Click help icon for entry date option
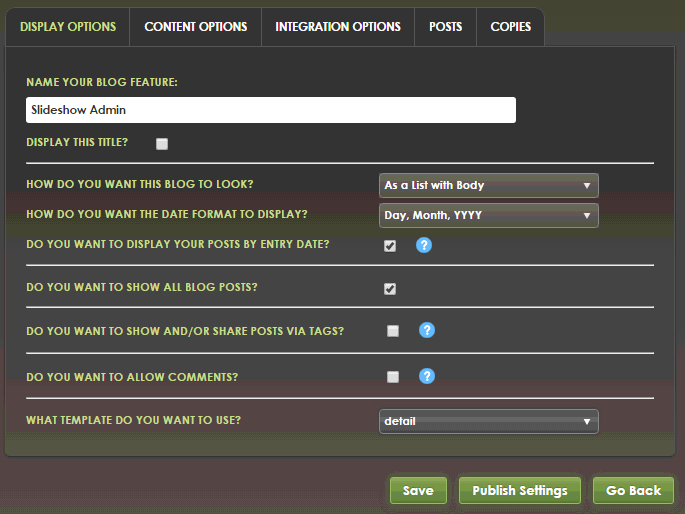 click(x=424, y=245)
